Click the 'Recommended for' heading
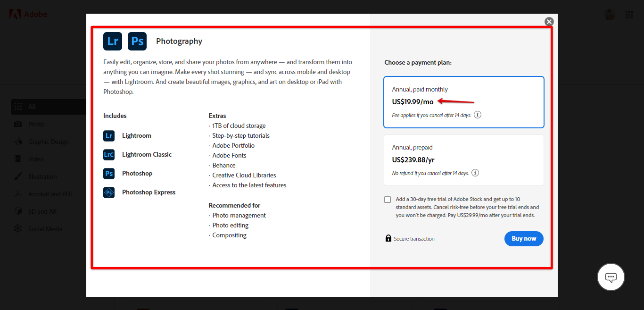Screen dimensions: 644x310 [x=234, y=206]
